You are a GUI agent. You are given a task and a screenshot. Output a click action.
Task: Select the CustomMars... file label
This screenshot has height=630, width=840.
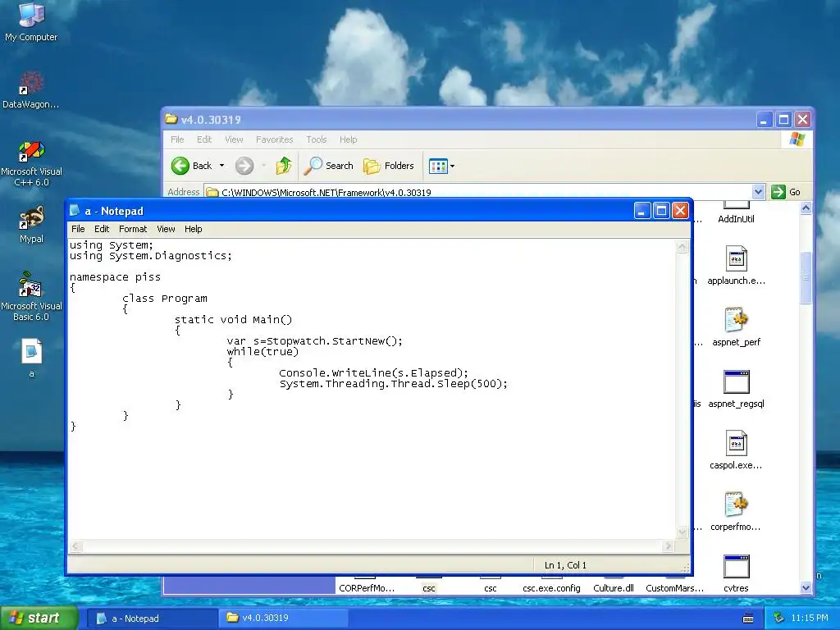click(x=674, y=588)
